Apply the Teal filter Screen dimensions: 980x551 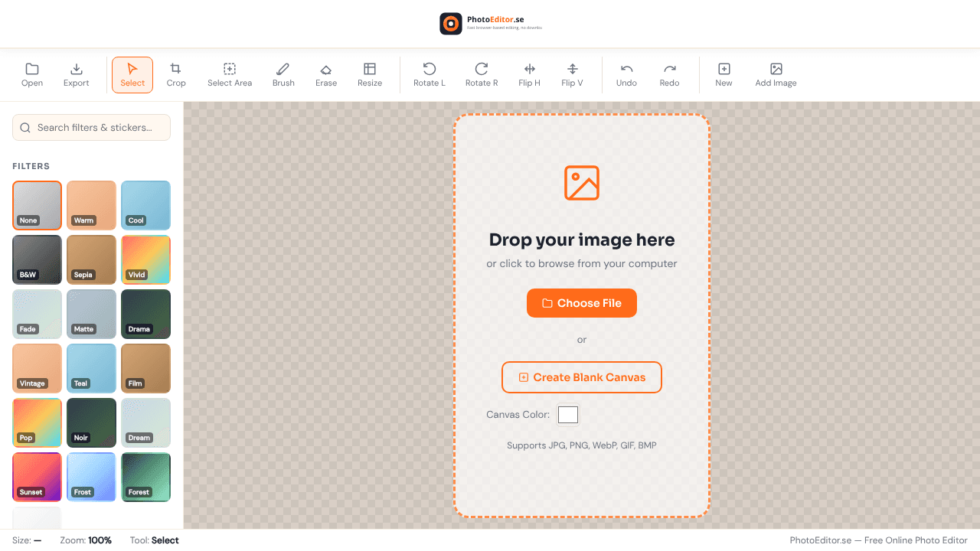pyautogui.click(x=91, y=368)
